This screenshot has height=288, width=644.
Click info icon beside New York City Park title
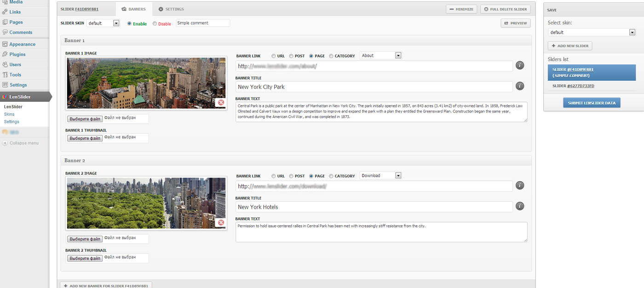click(520, 86)
